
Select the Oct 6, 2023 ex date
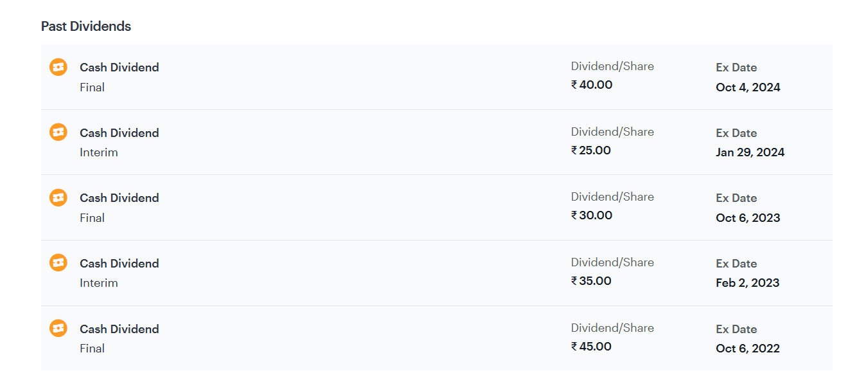[748, 218]
